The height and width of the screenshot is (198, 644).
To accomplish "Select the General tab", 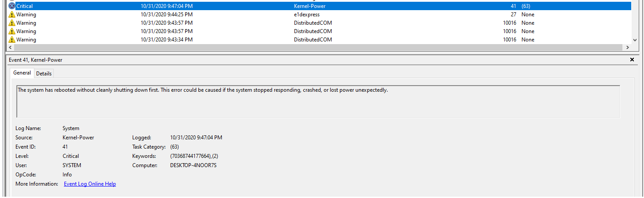I will click(22, 73).
